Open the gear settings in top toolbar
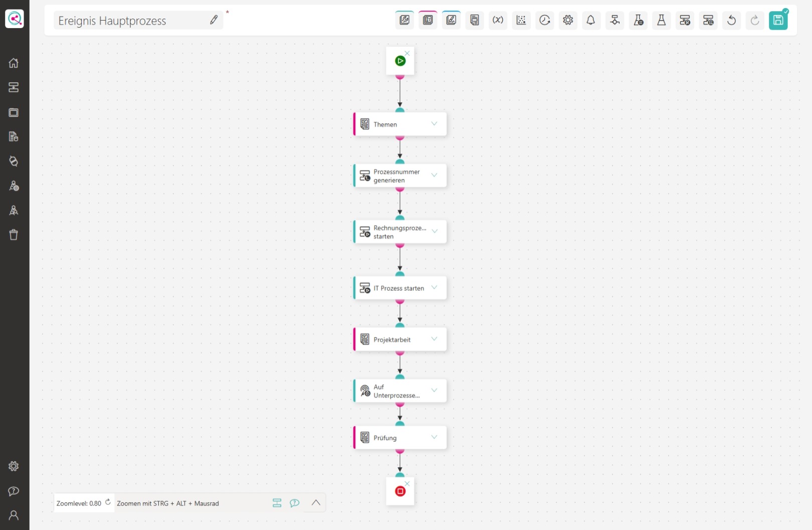Viewport: 812px width, 530px height. coord(568,20)
